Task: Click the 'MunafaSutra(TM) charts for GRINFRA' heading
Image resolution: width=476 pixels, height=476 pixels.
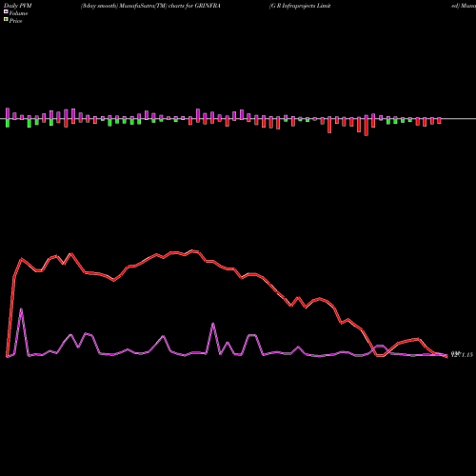Action: click(x=170, y=6)
